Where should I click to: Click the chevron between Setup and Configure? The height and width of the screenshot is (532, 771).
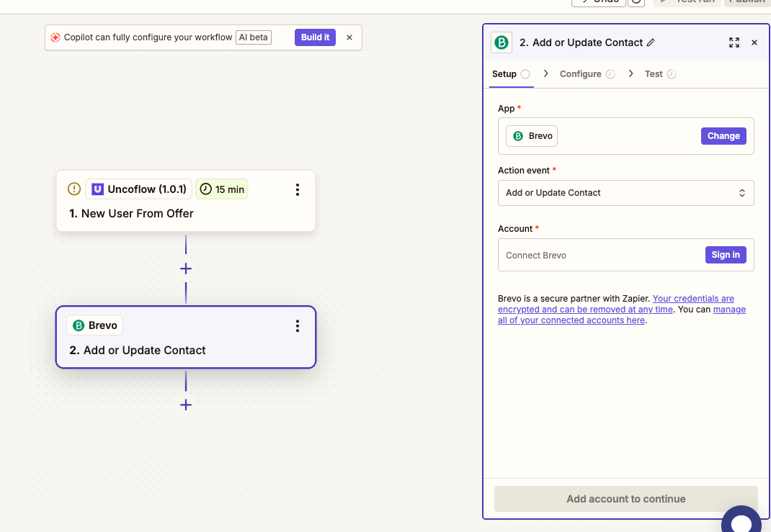tap(545, 73)
